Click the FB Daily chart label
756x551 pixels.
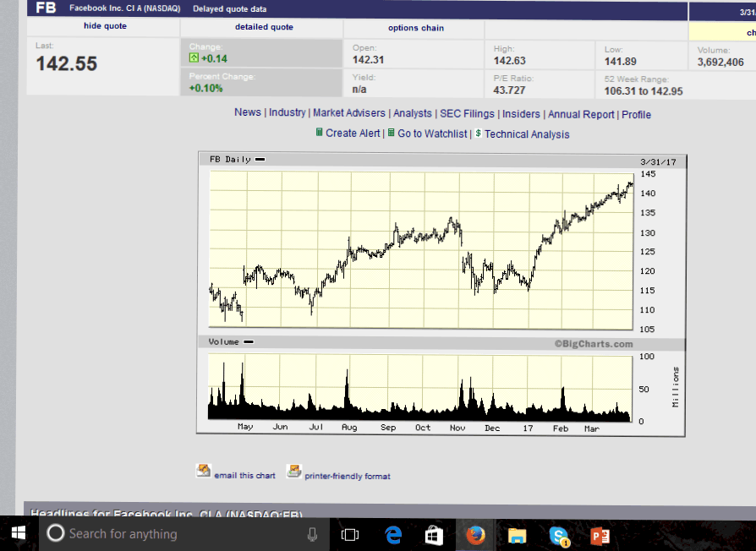click(x=231, y=160)
